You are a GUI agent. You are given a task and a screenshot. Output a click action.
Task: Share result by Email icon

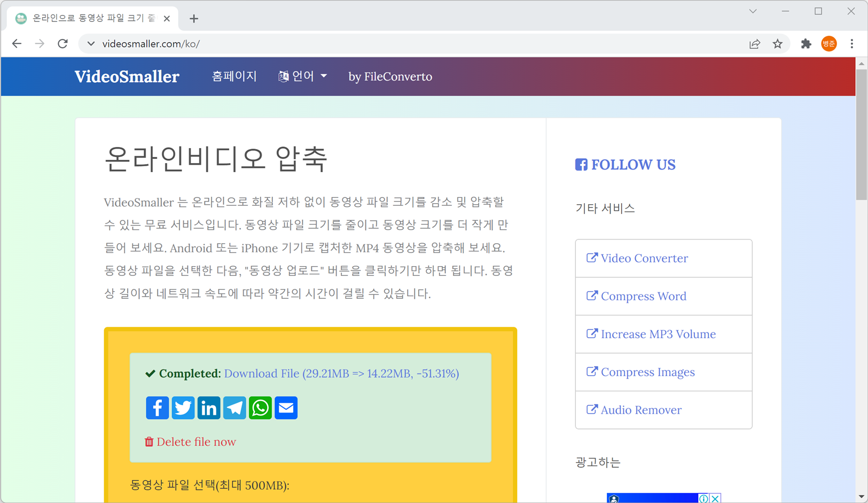click(x=286, y=408)
